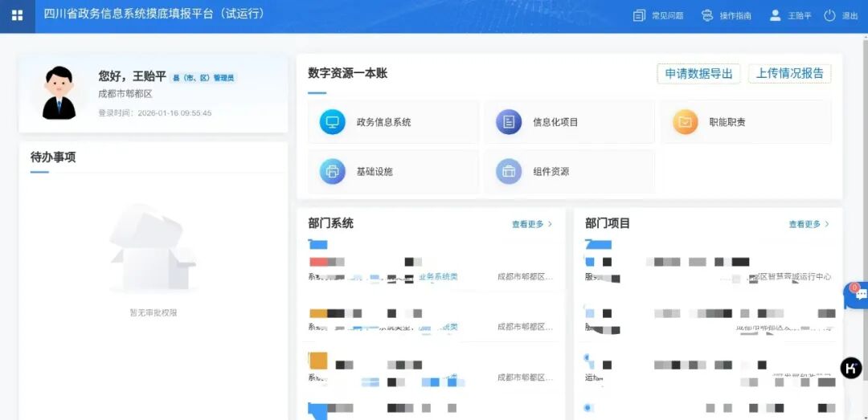Click the black round assistant icon
The width and height of the screenshot is (868, 420).
pos(851,368)
